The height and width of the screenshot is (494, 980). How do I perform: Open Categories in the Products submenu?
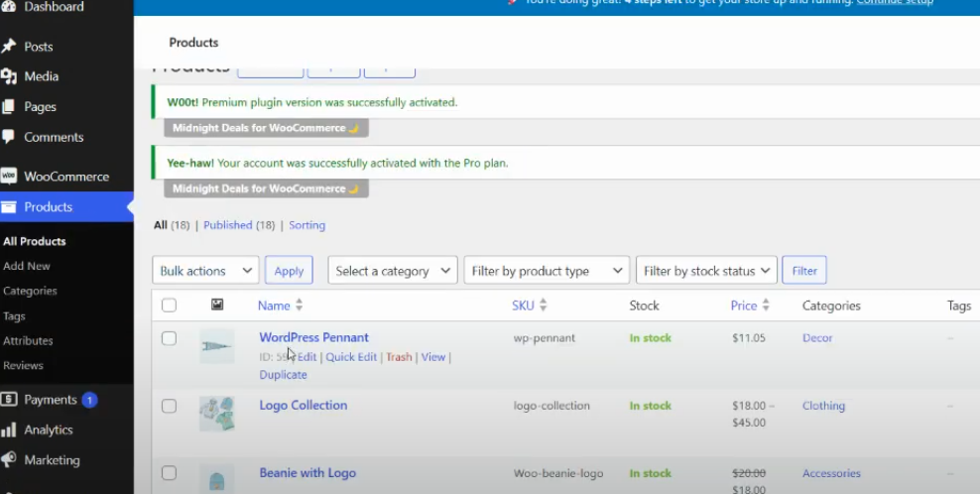[30, 291]
